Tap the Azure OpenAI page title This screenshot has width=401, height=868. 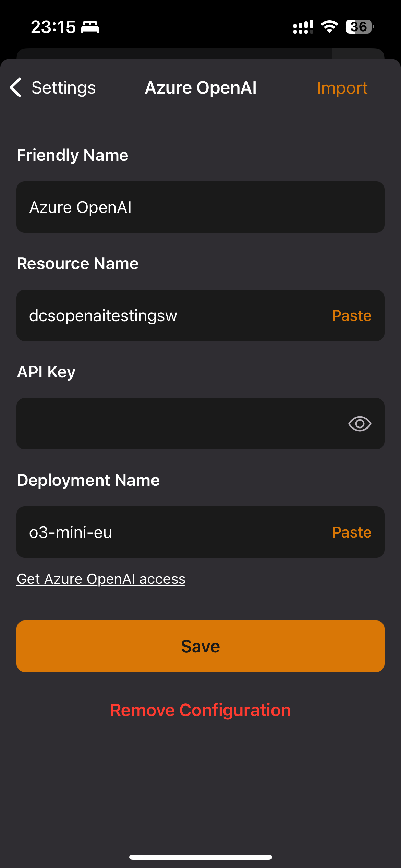[x=200, y=88]
